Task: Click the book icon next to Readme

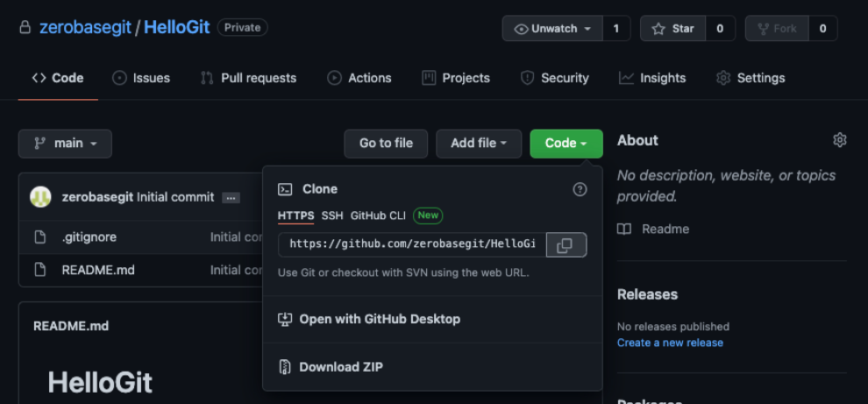Action: (624, 229)
